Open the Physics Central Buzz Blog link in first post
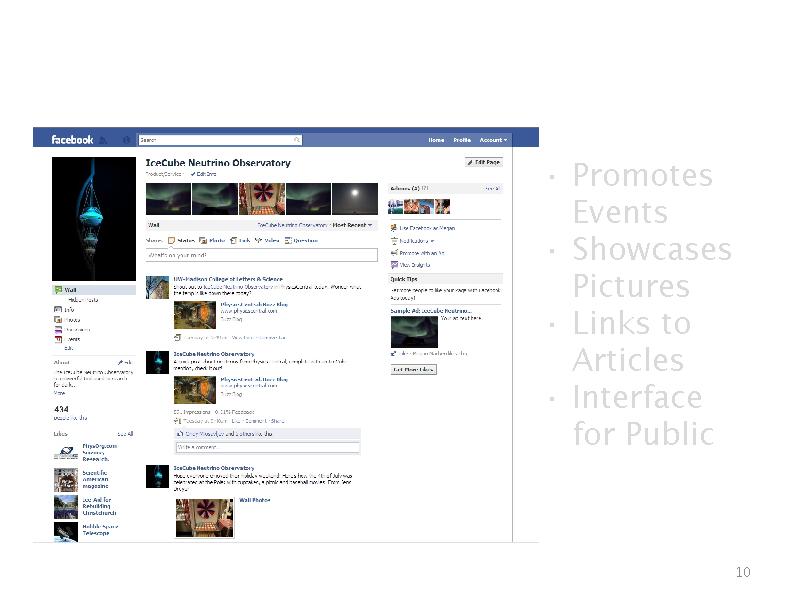Image resolution: width=799 pixels, height=600 pixels. point(254,304)
